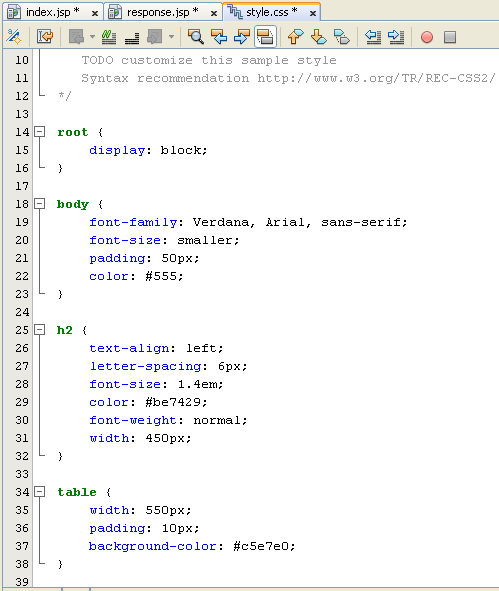Switch to the response.jsp tab
499x591 pixels.
pos(162,12)
